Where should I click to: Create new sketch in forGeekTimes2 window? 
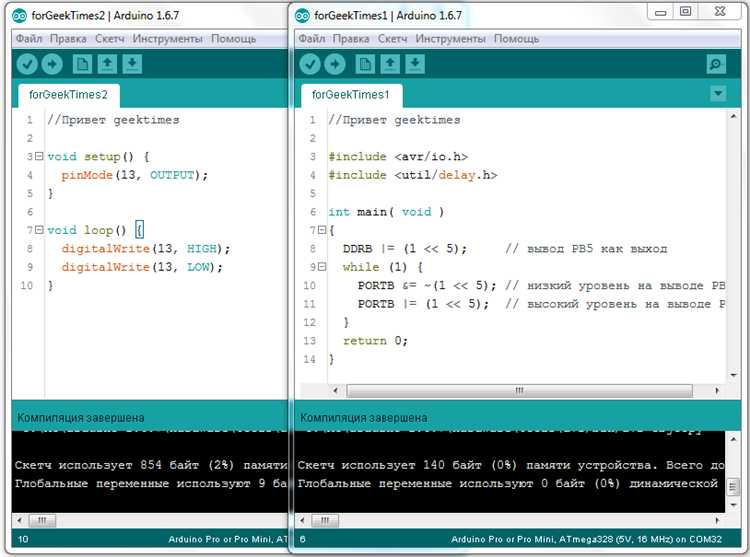[x=82, y=64]
